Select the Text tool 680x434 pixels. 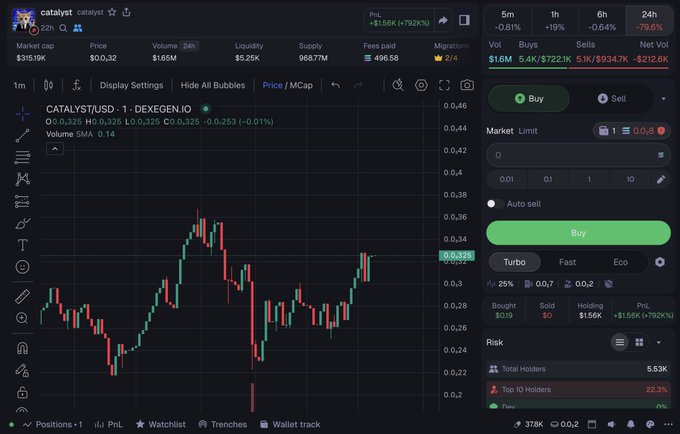[x=23, y=245]
